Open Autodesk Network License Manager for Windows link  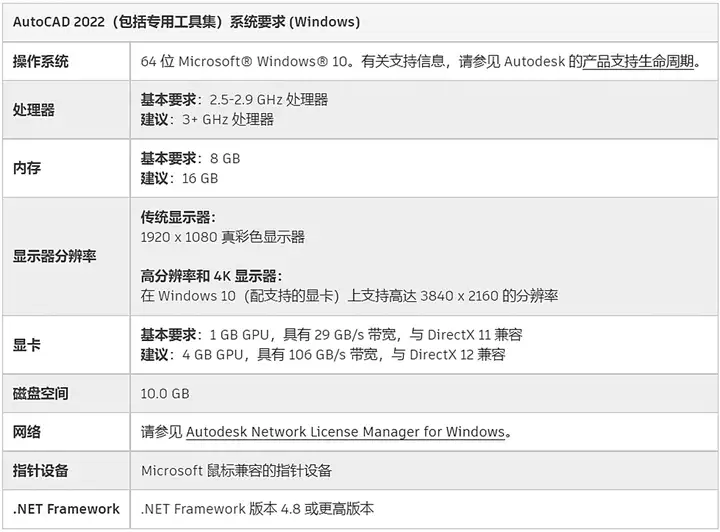click(345, 432)
